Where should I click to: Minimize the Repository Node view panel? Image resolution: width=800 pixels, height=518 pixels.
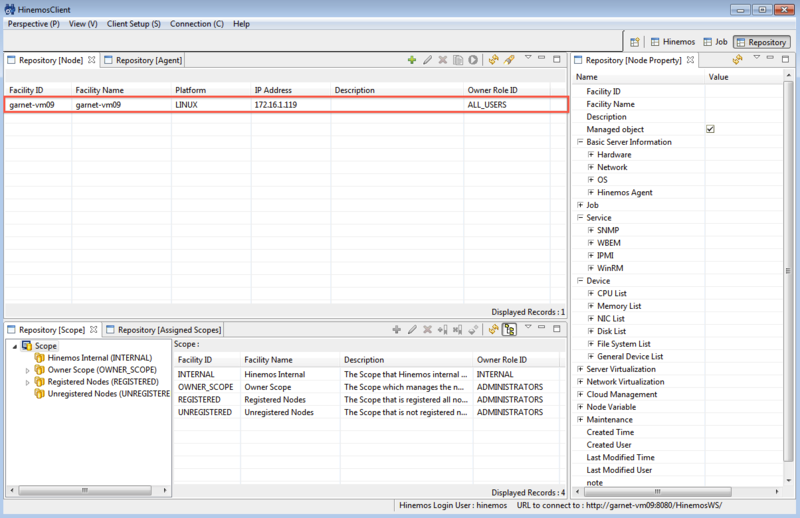click(x=542, y=58)
